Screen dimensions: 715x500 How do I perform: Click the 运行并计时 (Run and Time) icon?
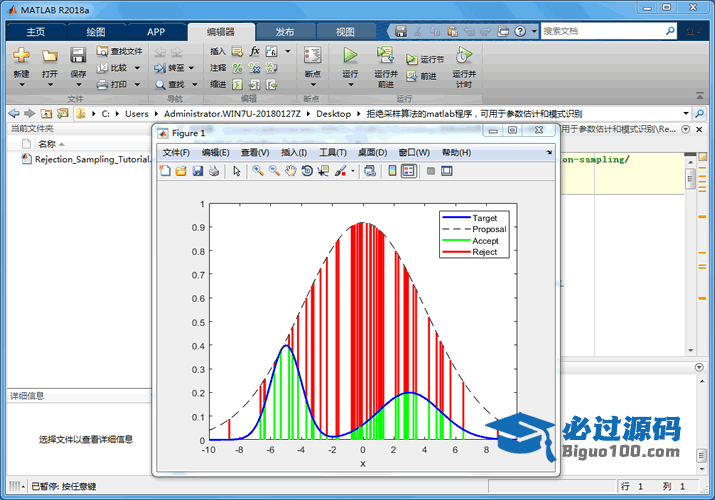pyautogui.click(x=464, y=55)
